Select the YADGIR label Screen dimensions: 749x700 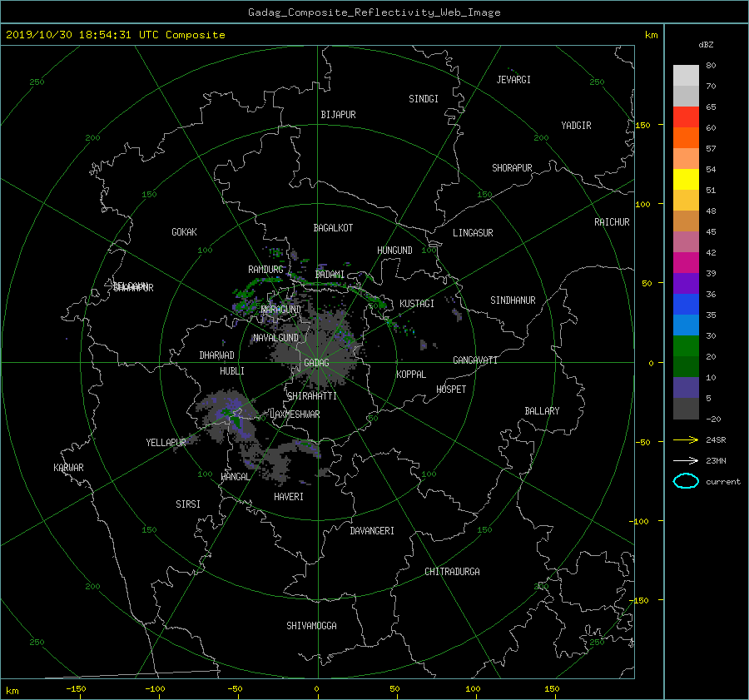pyautogui.click(x=576, y=126)
